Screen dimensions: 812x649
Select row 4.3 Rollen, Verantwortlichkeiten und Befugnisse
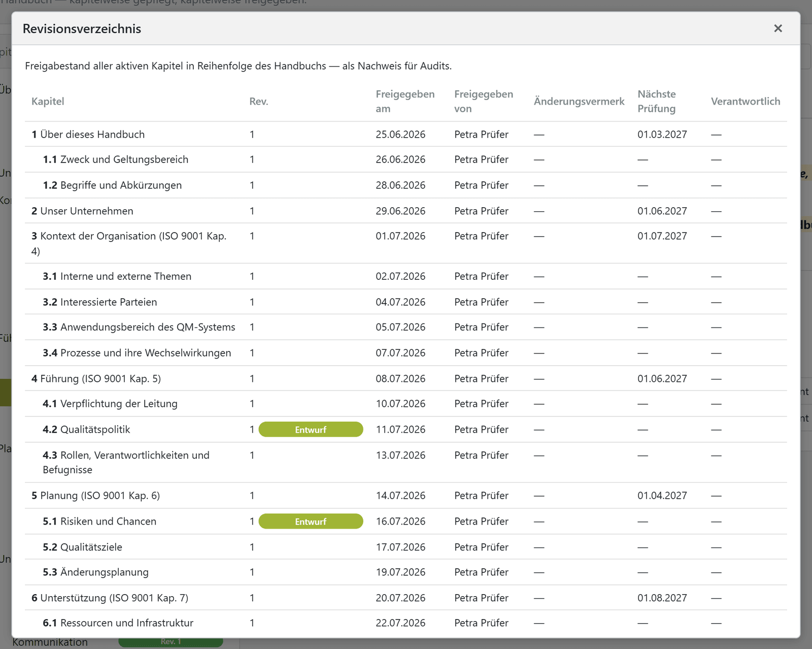(406, 463)
